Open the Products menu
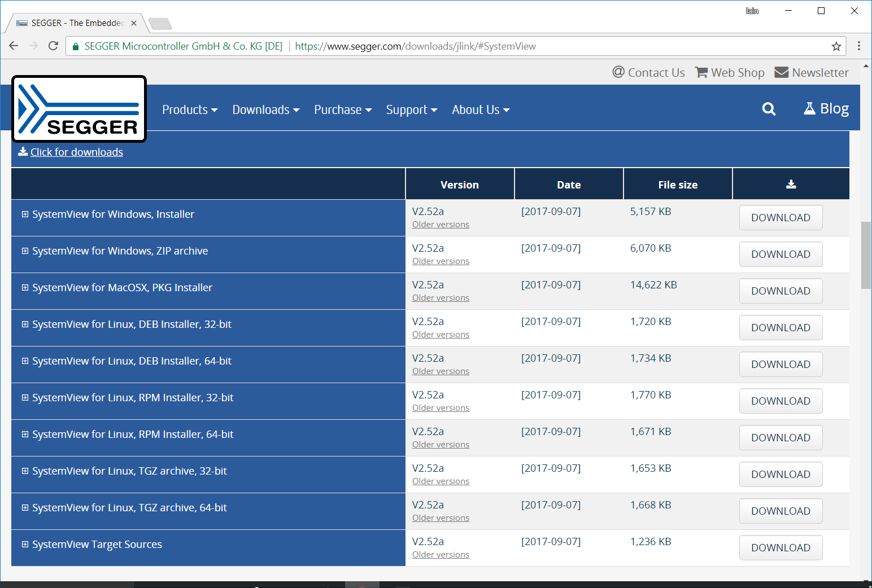 190,109
